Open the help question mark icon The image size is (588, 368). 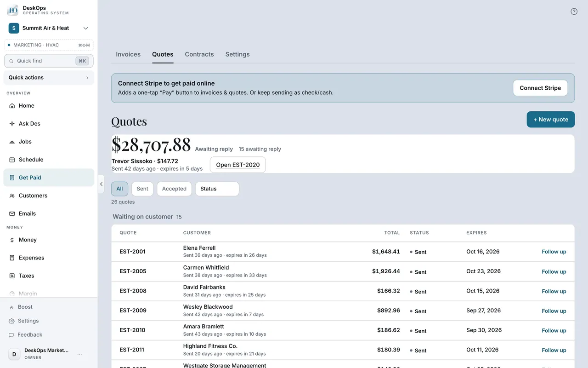[x=574, y=11]
